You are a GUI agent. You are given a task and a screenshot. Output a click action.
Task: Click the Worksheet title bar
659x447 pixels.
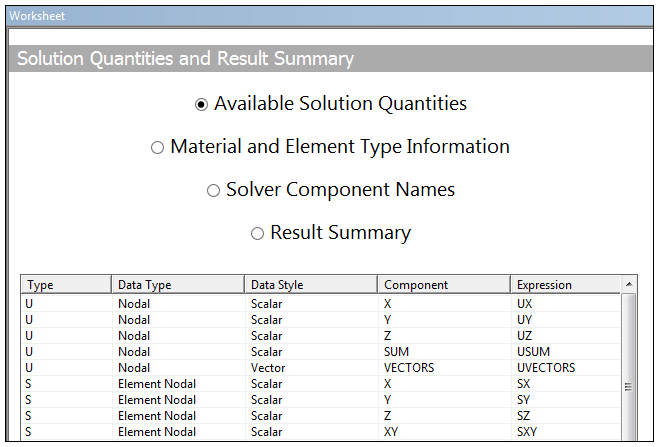click(x=329, y=16)
